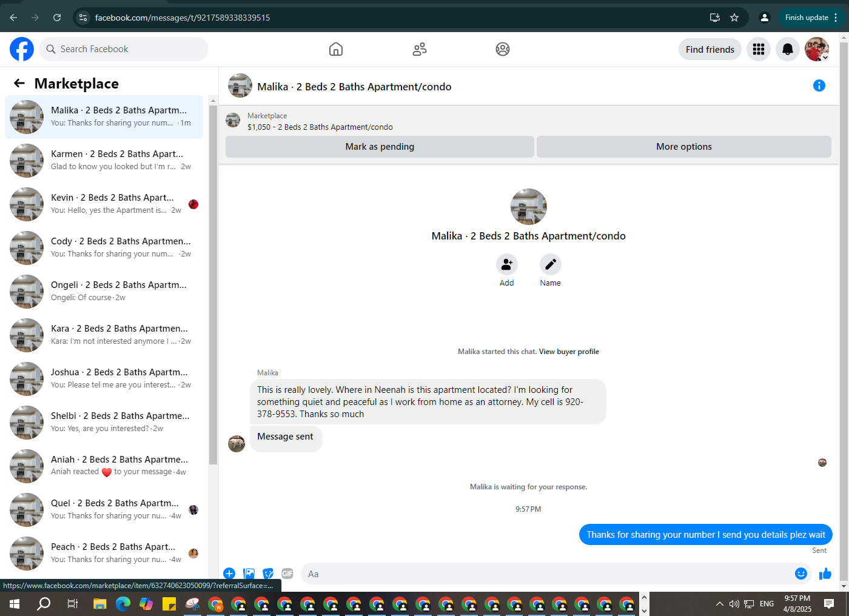Viewport: 849px width, 616px height.
Task: Click the Add people icon
Action: [507, 264]
